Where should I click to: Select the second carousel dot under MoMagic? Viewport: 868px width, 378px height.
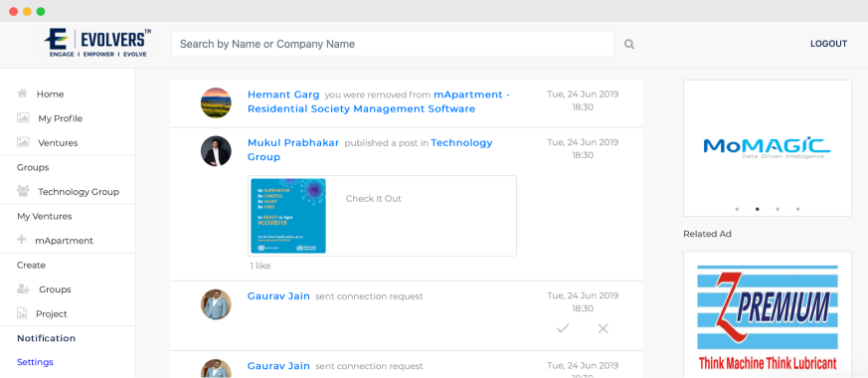pos(758,209)
